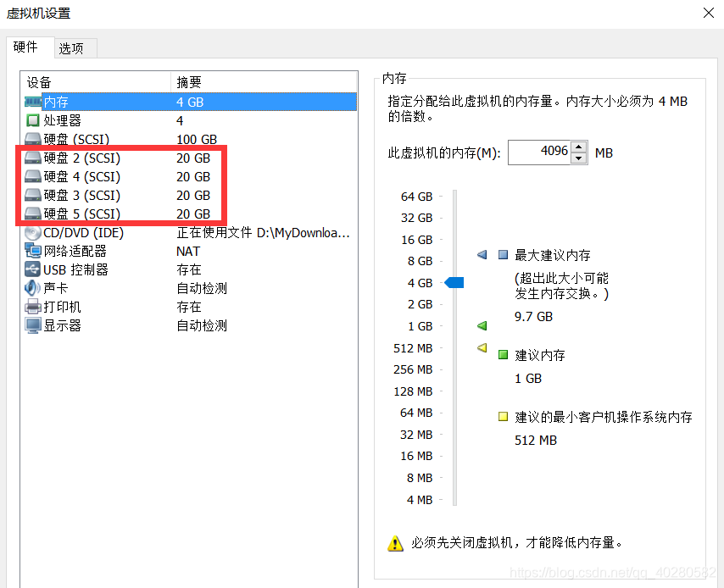Click the disk icon for 硬盘 4 (SCSI)
724x588 pixels.
coord(33,176)
